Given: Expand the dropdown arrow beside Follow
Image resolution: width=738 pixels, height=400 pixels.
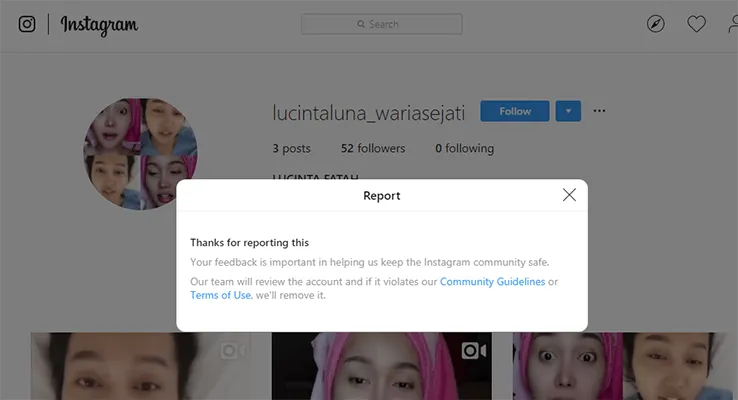Looking at the screenshot, I should point(567,111).
